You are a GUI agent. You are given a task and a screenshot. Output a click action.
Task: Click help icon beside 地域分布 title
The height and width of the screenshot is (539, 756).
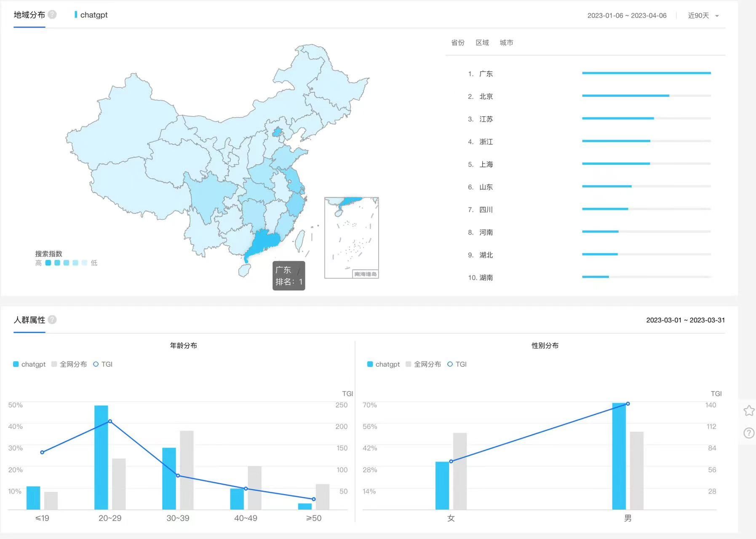(52, 15)
